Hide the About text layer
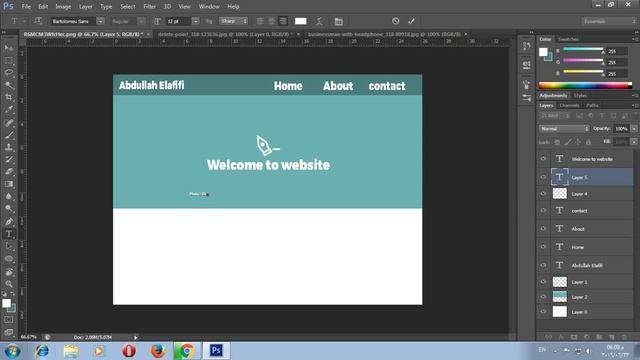The height and width of the screenshot is (360, 640). point(543,229)
